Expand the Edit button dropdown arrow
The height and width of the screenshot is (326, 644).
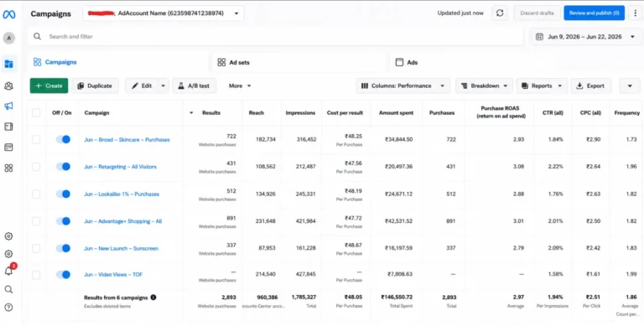[163, 85]
